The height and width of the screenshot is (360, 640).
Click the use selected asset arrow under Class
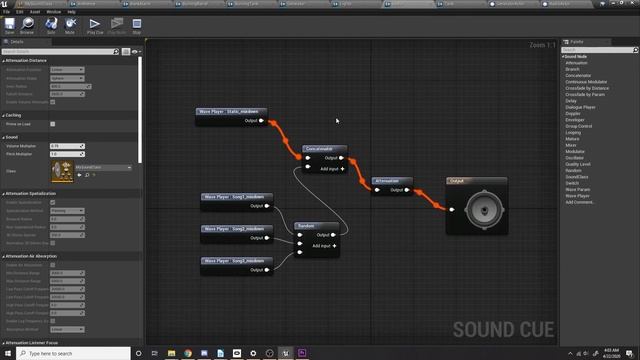pos(80,175)
